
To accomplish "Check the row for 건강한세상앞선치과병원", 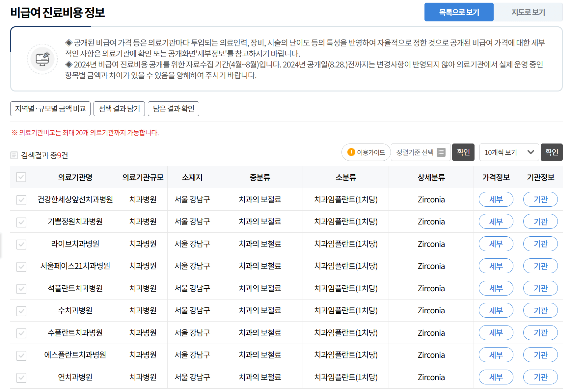I will [21, 199].
